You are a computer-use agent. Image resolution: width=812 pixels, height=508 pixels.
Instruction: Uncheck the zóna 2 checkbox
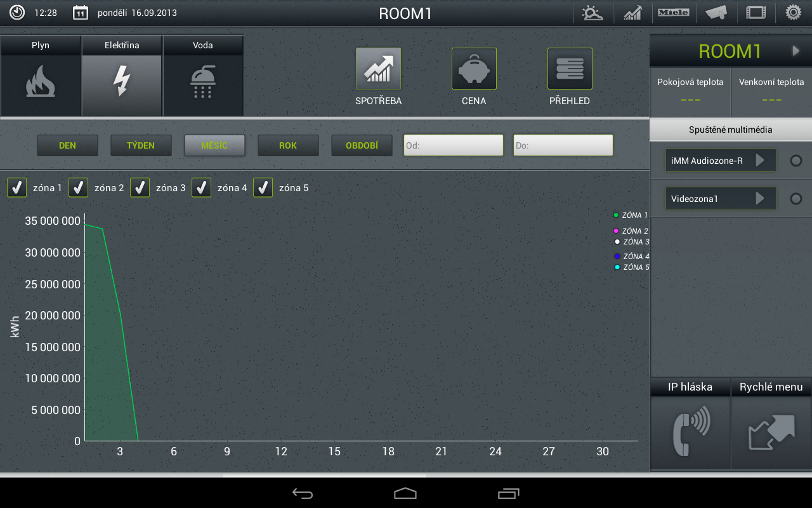click(78, 188)
